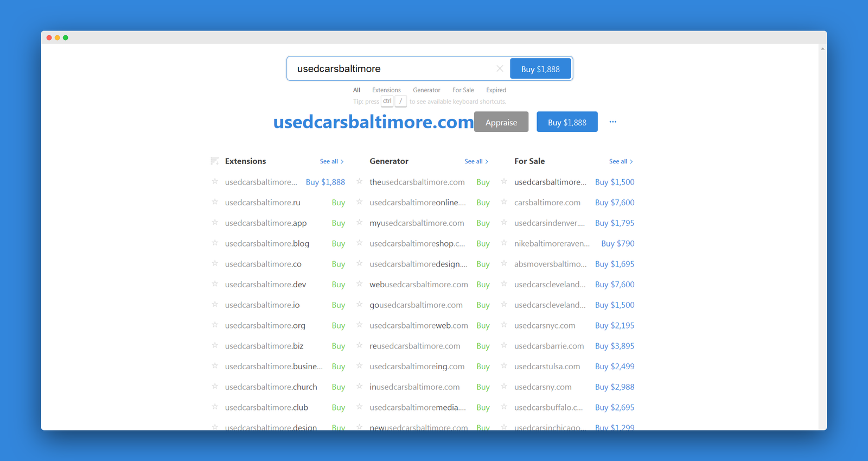Click the ctrl key hint
The height and width of the screenshot is (461, 868).
tap(387, 101)
